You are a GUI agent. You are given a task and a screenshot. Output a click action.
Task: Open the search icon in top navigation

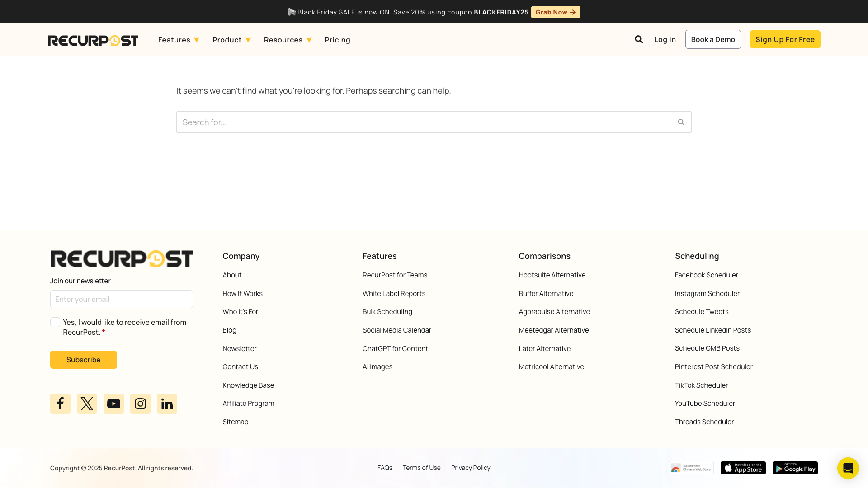pyautogui.click(x=639, y=39)
